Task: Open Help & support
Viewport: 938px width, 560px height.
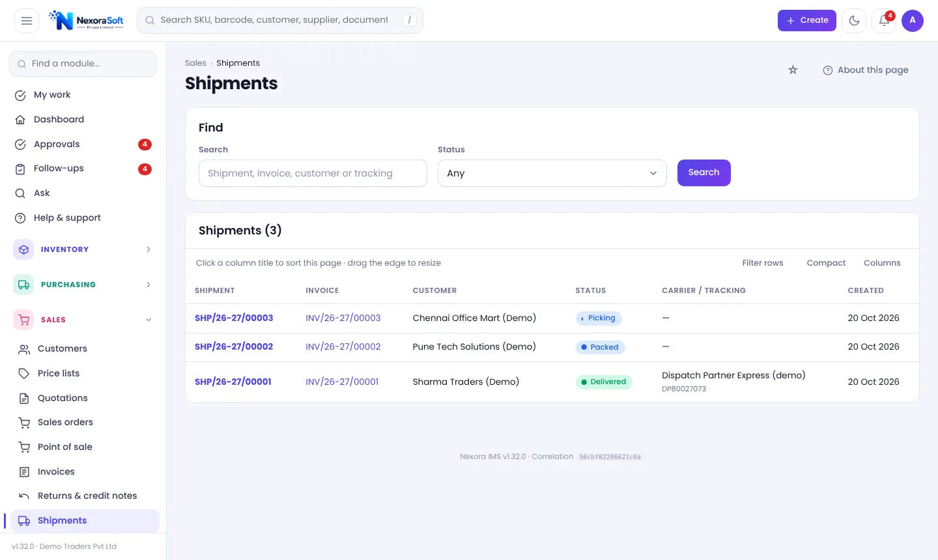Action: (83, 218)
